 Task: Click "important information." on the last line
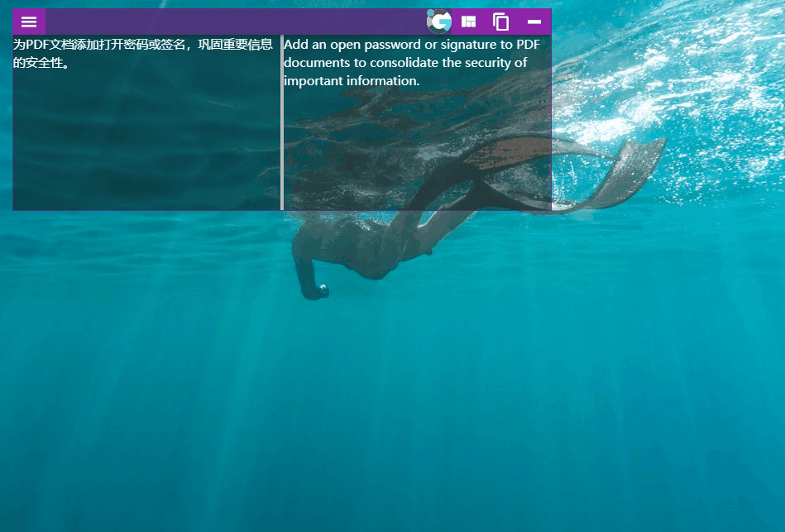352,81
